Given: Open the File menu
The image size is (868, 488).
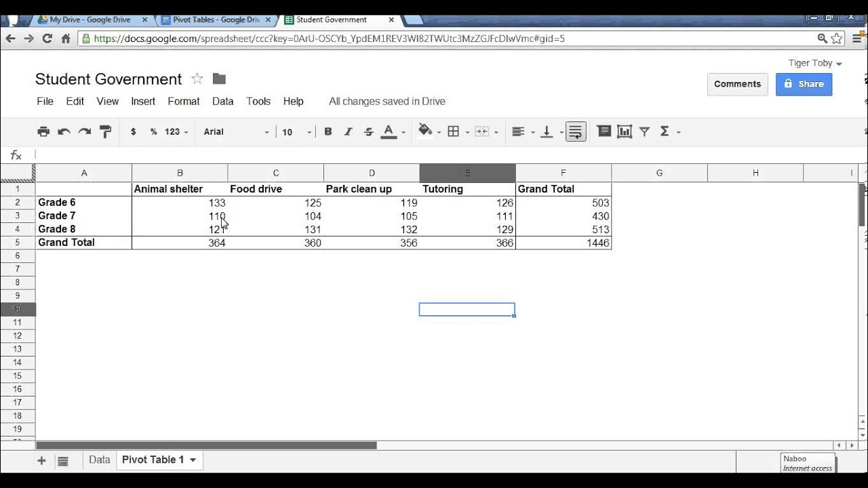Looking at the screenshot, I should click(x=45, y=101).
